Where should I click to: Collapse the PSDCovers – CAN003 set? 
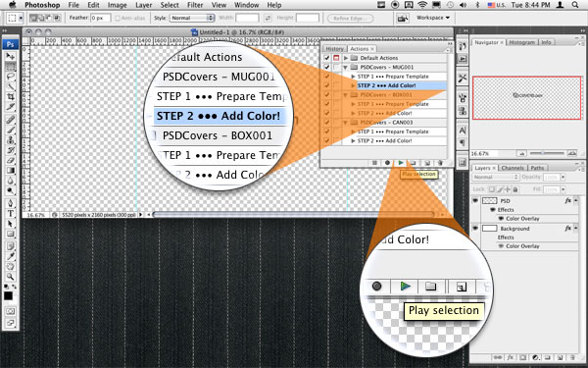pos(346,123)
